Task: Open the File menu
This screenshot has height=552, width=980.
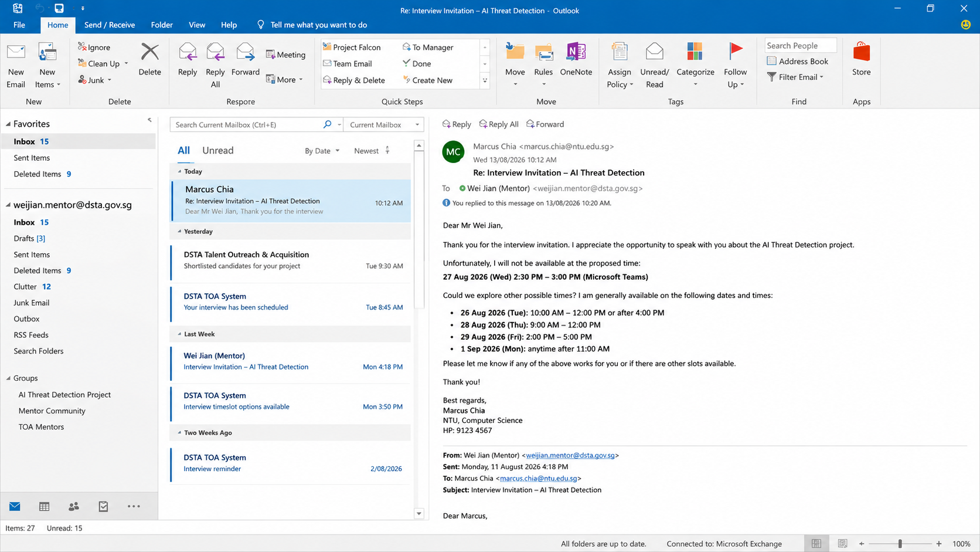Action: pyautogui.click(x=19, y=25)
